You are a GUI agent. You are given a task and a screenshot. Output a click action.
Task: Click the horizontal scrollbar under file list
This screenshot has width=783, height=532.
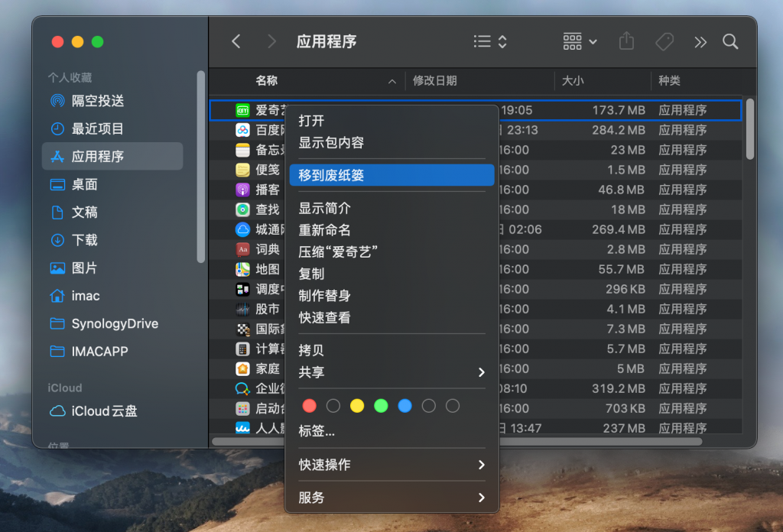click(457, 442)
